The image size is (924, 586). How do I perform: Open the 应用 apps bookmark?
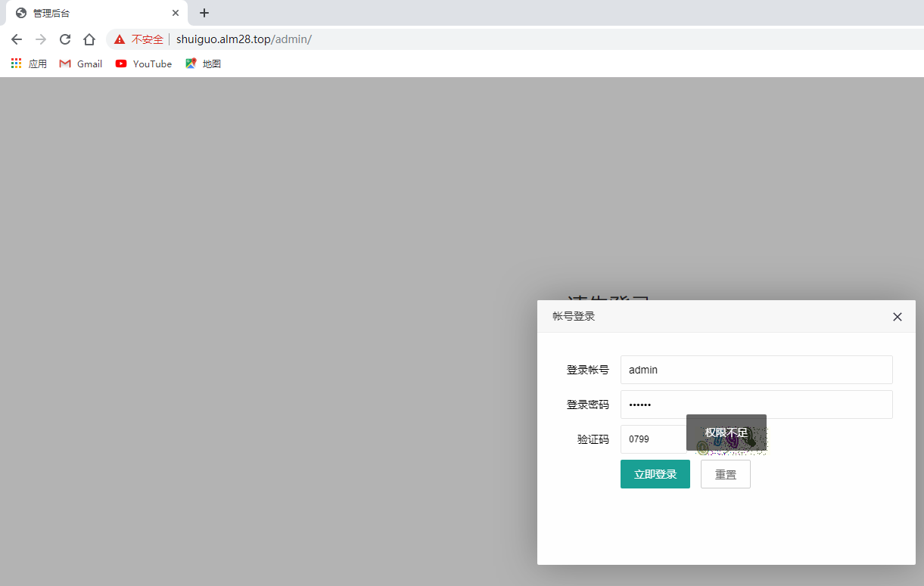[29, 64]
